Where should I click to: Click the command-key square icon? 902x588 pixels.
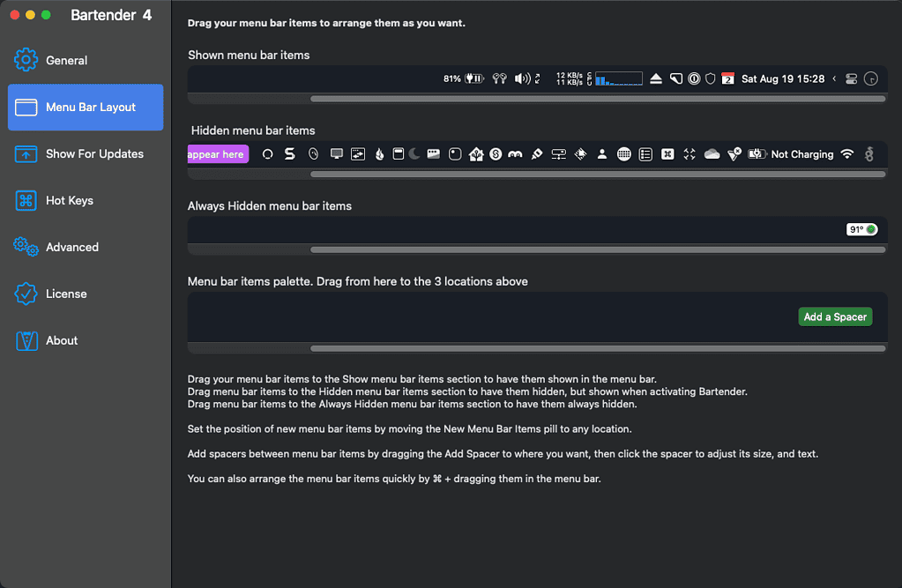click(x=667, y=153)
